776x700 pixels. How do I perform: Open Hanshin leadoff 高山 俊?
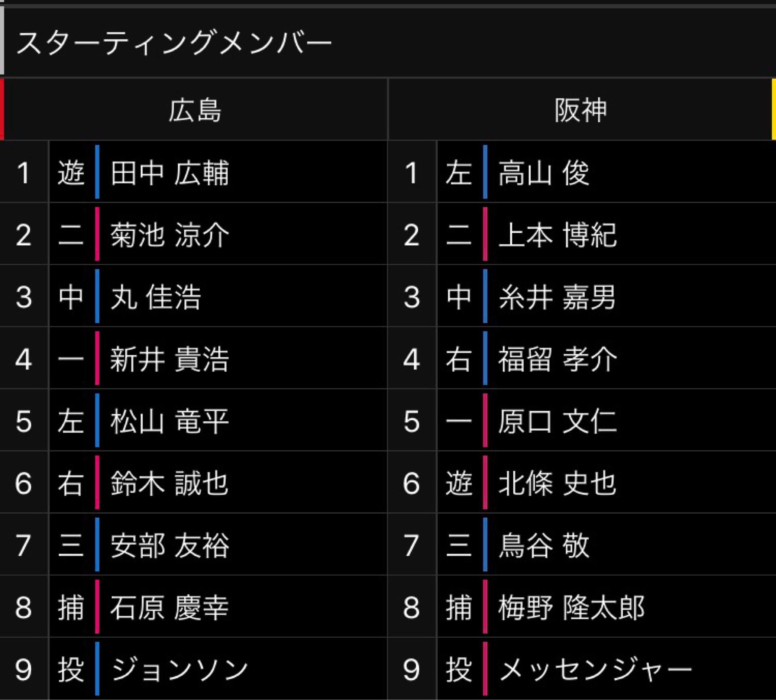click(x=544, y=173)
